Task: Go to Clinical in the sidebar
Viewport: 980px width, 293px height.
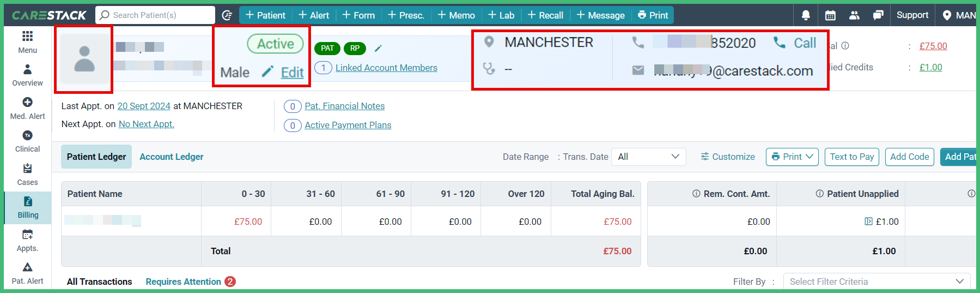Action: pyautogui.click(x=27, y=141)
